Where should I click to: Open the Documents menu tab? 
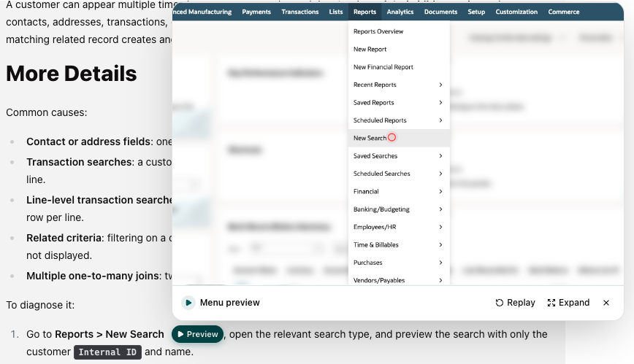pyautogui.click(x=440, y=12)
